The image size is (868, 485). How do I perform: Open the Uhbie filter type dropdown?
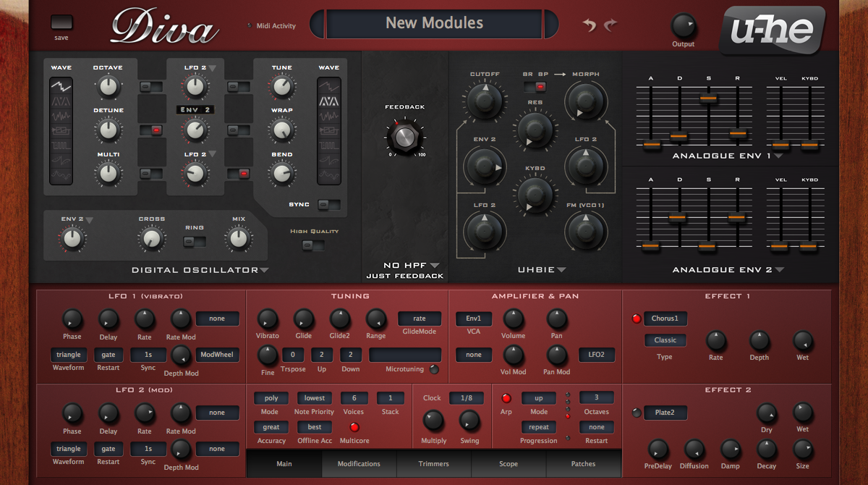561,271
